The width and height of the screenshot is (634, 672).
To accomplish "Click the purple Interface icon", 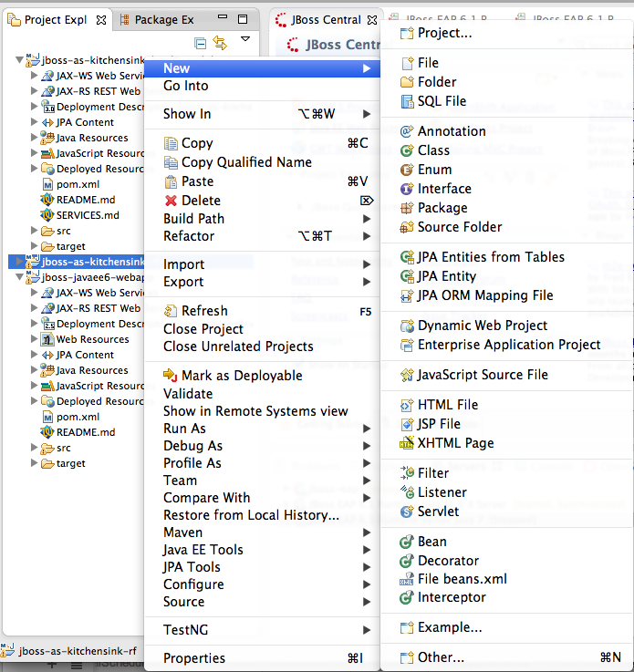I will pos(407,189).
